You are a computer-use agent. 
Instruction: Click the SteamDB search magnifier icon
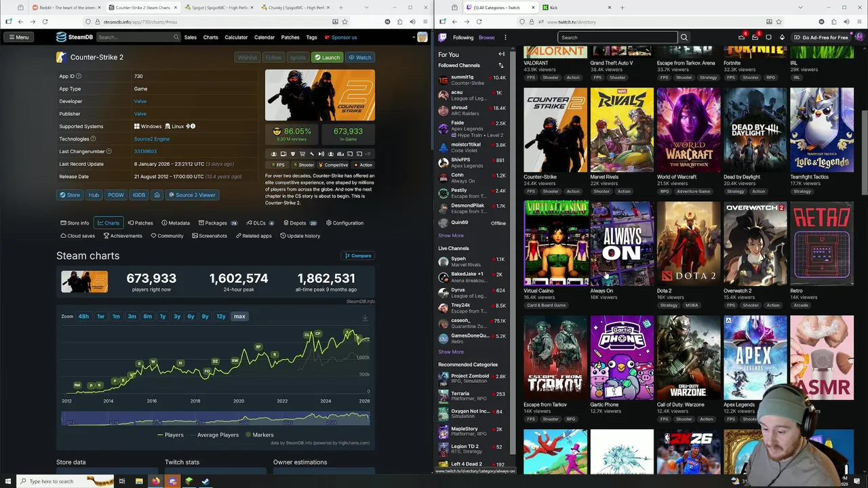(x=176, y=37)
